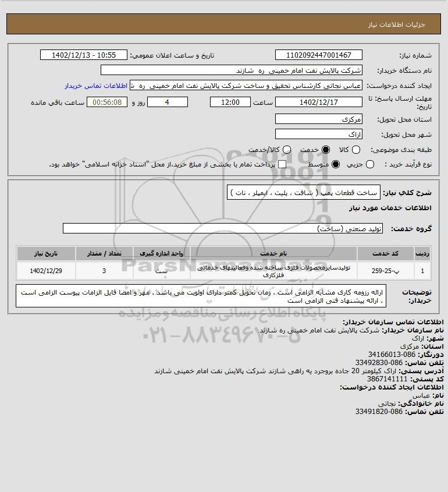Click the family name نجاتی value
448x492 pixels.
pos(387,403)
